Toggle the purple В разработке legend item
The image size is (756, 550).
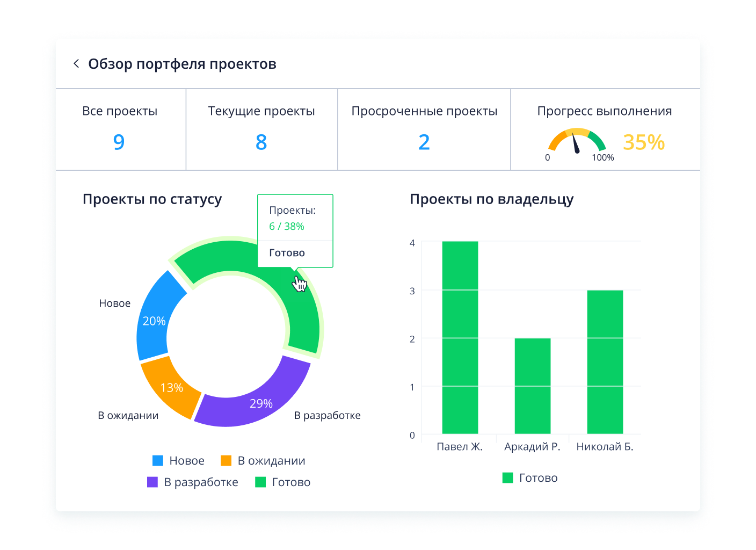[193, 482]
